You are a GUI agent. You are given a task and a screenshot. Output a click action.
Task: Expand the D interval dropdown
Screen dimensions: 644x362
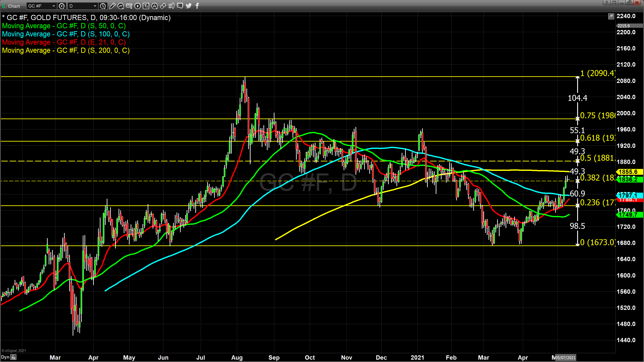coord(95,6)
